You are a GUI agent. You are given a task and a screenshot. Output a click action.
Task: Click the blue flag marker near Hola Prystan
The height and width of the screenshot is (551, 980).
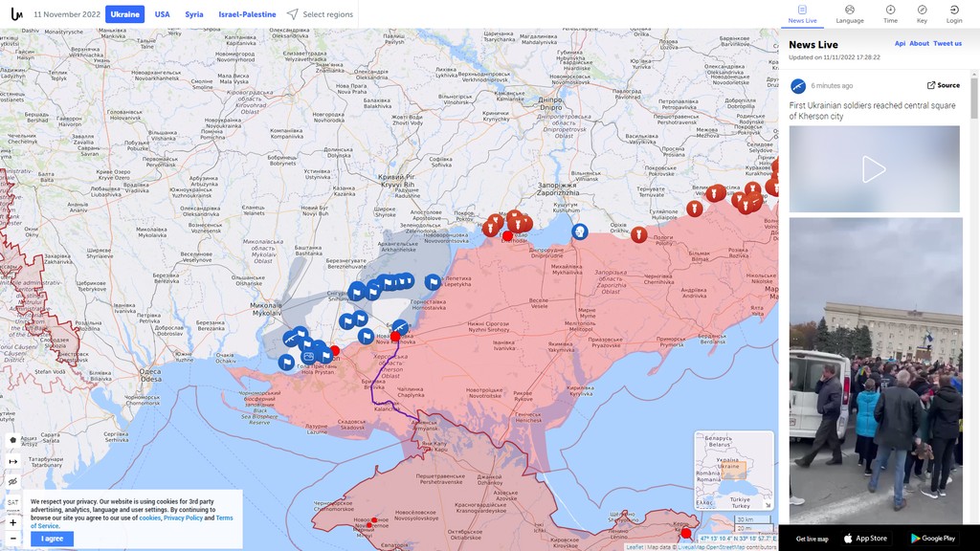[x=286, y=363]
